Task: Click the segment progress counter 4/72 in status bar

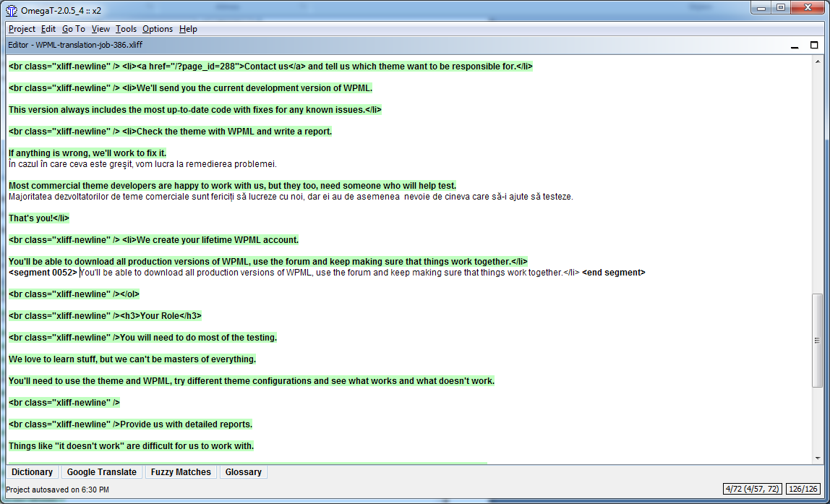Action: pos(753,489)
